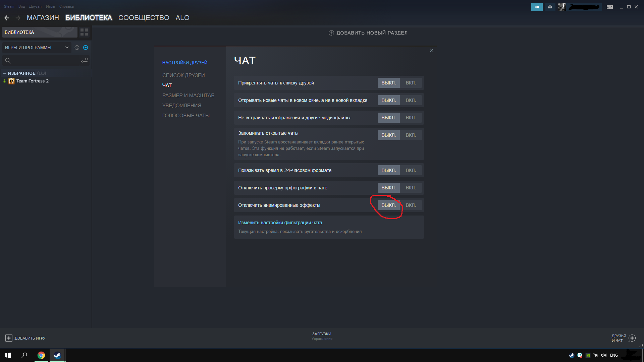Expand the Игры и программы dropdown
The width and height of the screenshot is (644, 362).
pos(36,48)
